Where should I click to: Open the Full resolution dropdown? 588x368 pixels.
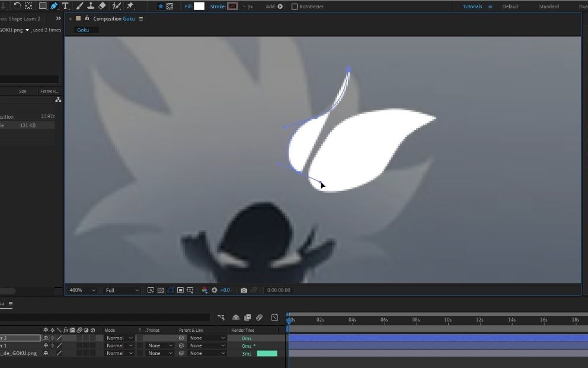122,290
